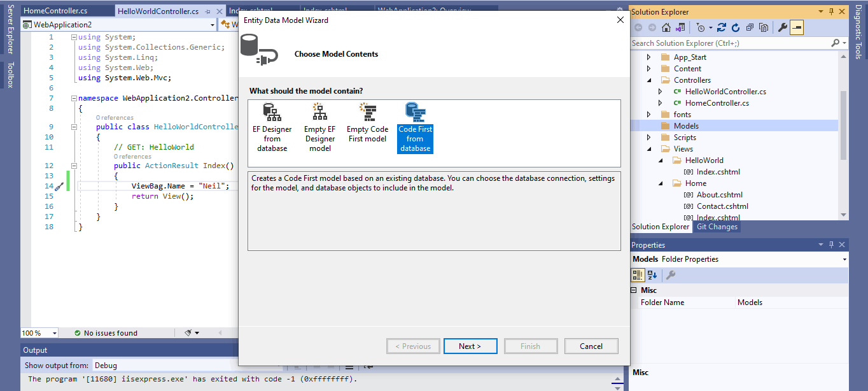Toggle Alphabetical sort in Properties
Viewport: 868px width, 391px height.
pyautogui.click(x=652, y=275)
